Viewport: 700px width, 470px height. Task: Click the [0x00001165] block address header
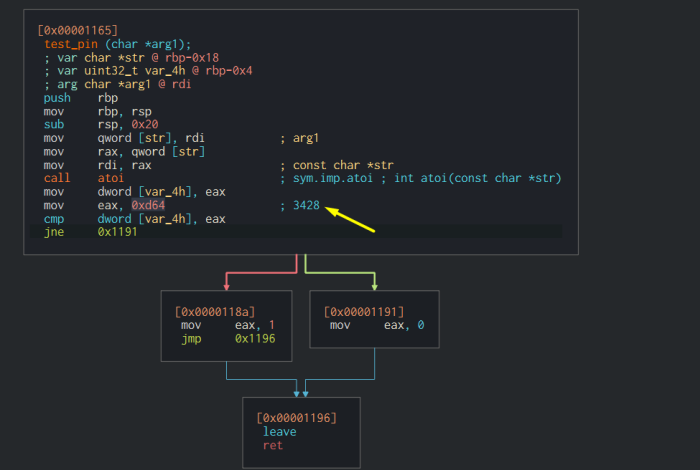click(x=78, y=31)
